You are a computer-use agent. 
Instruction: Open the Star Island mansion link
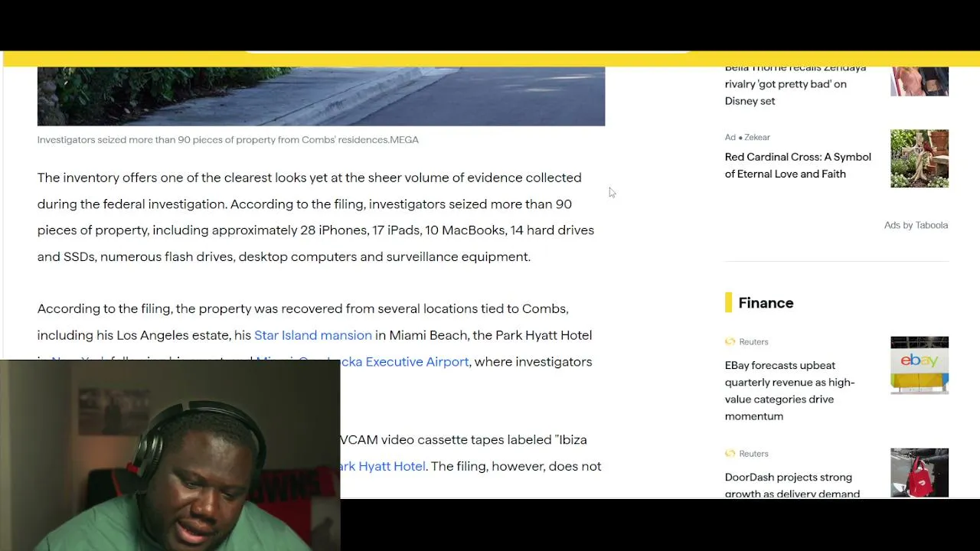[x=313, y=335]
